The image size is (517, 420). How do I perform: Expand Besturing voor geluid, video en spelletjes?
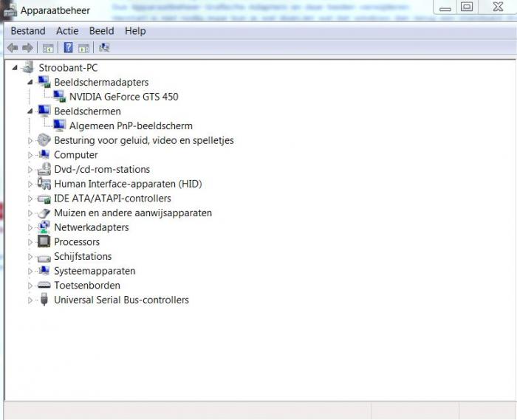(30, 141)
